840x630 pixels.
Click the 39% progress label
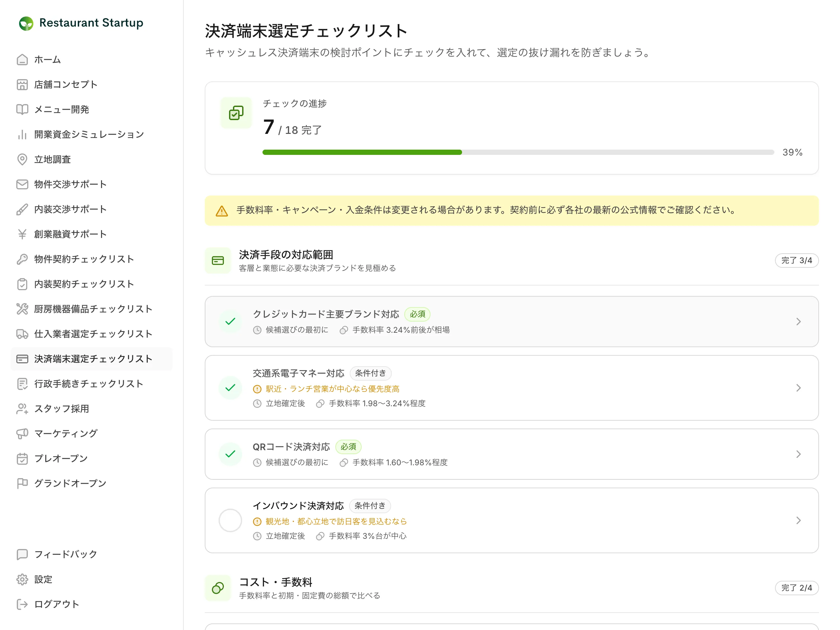[792, 152]
